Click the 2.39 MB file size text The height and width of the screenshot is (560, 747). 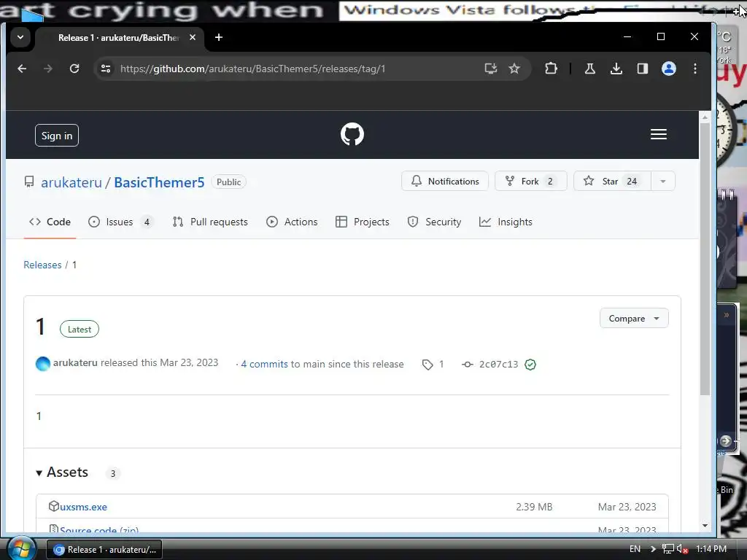[x=534, y=507]
